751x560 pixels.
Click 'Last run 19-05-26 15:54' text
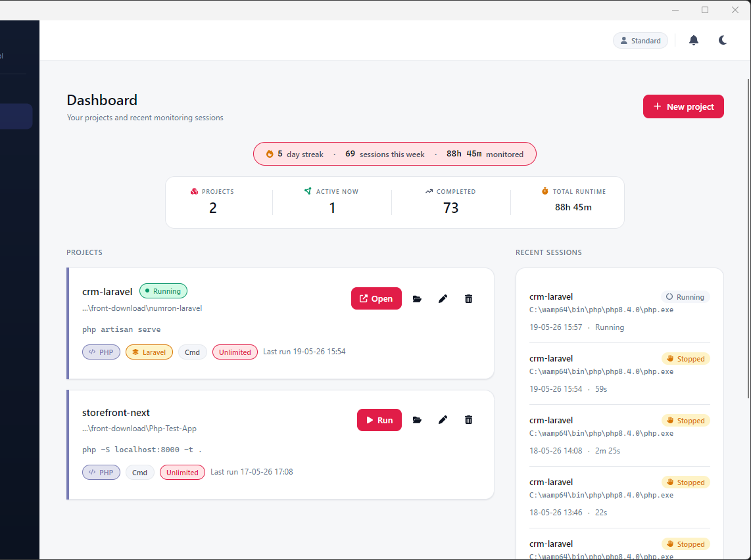[304, 352]
